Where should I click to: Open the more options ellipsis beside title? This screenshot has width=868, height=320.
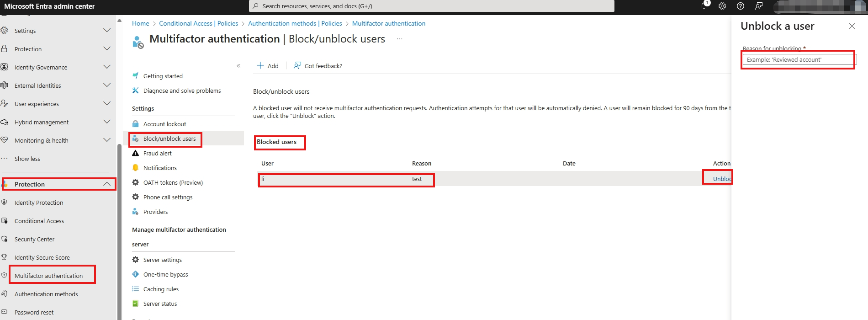point(400,39)
